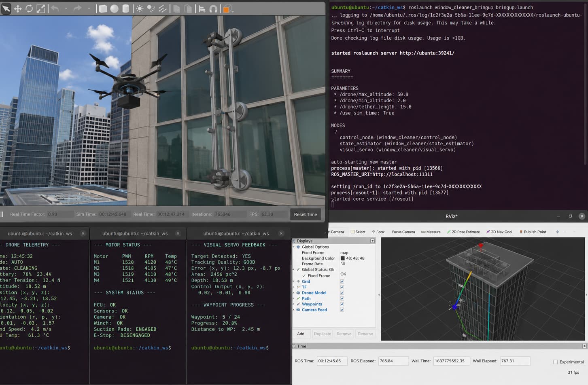This screenshot has width=588, height=385.
Task: Close the middle catkin_ws terminal tab
Action: 178,233
